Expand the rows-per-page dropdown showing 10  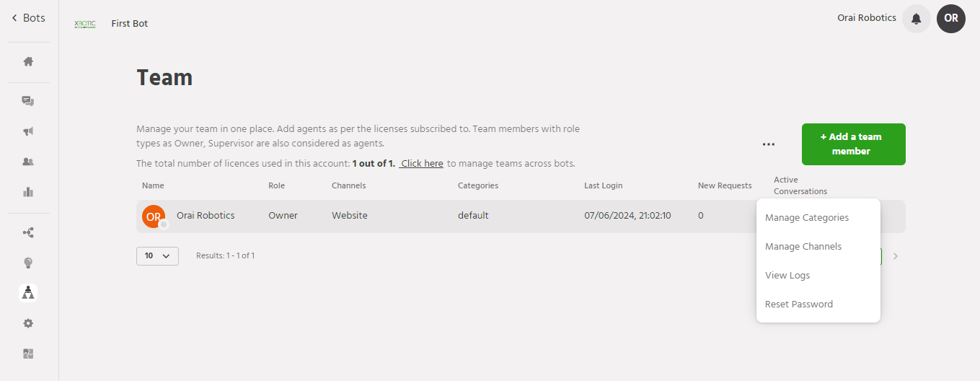[157, 255]
